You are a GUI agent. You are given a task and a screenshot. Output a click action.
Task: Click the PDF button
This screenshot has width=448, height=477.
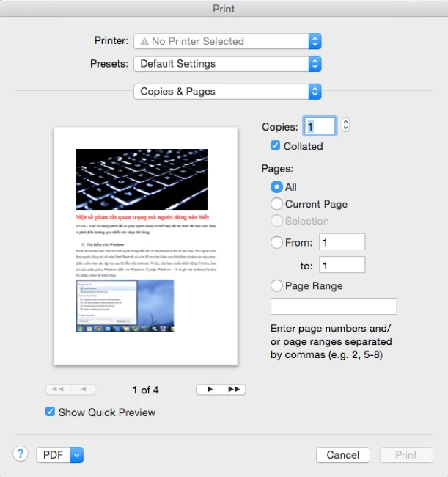pyautogui.click(x=54, y=455)
